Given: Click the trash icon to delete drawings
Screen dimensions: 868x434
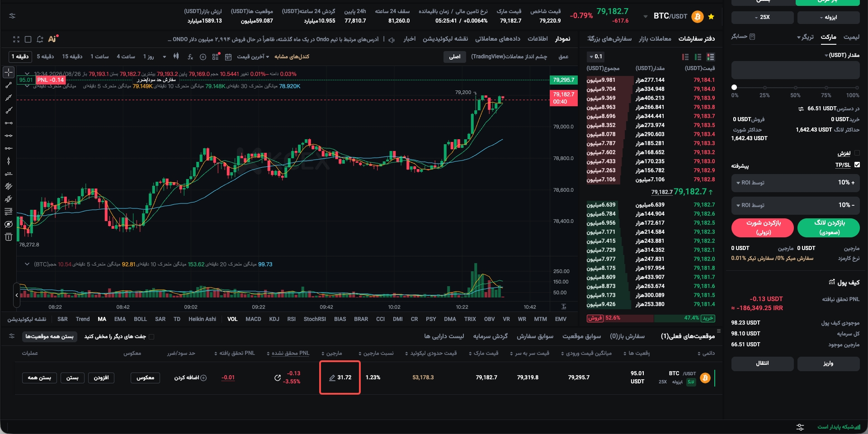Looking at the screenshot, I should [x=9, y=237].
